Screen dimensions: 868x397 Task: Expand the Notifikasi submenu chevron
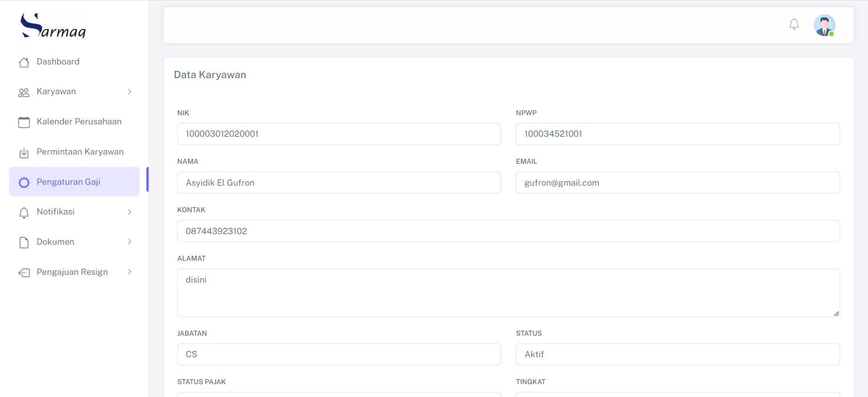[x=129, y=212]
